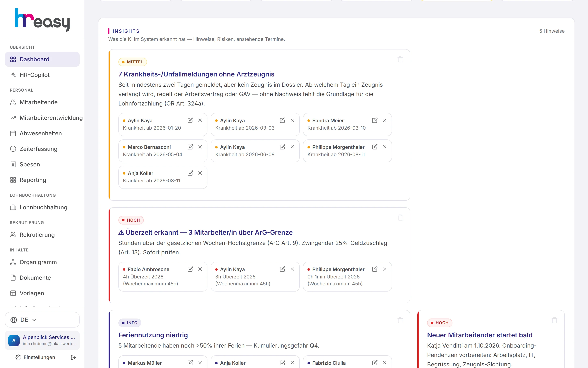This screenshot has width=588, height=368.
Task: Delete the Krankheitsmeldungen insight via trash icon
Action: point(400,59)
